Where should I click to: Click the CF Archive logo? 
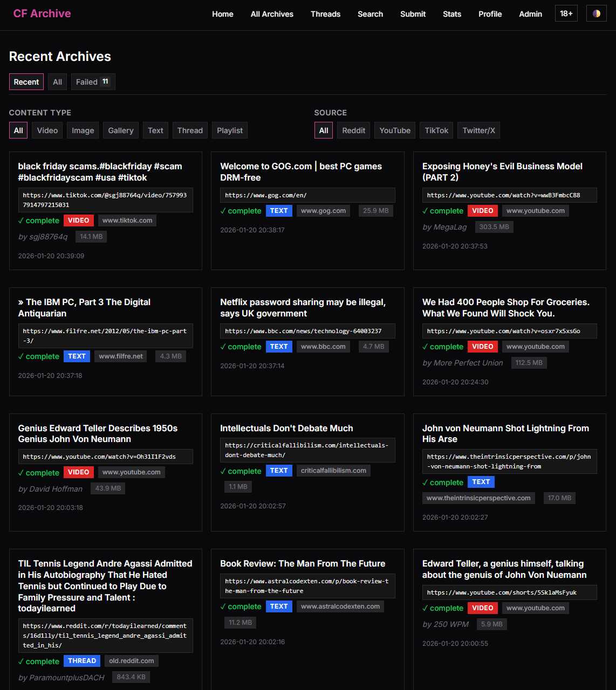pyautogui.click(x=42, y=13)
